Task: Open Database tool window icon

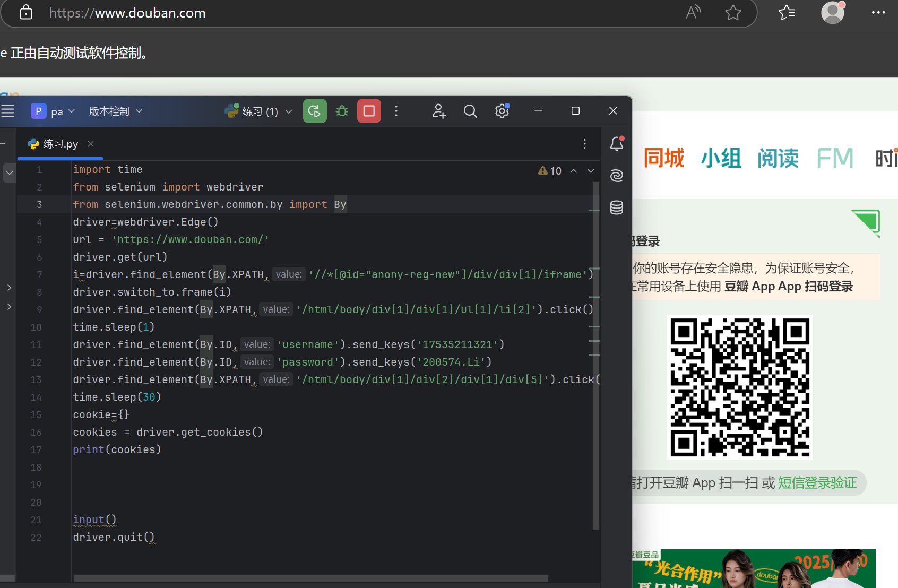Action: [x=617, y=207]
